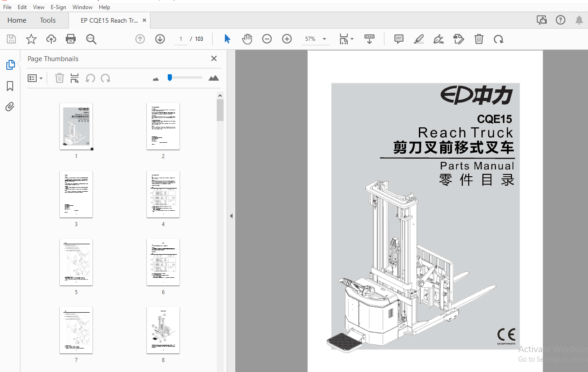588x372 pixels.
Task: Select the arrow selection tool
Action: click(227, 39)
